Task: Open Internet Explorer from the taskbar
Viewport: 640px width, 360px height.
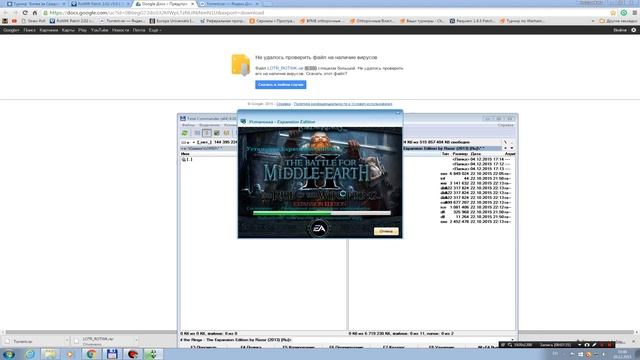Action: coord(30,354)
